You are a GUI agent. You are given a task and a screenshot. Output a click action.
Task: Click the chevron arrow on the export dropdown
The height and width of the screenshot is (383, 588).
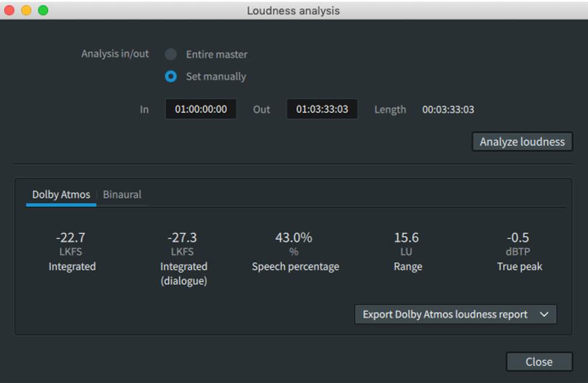click(x=544, y=314)
